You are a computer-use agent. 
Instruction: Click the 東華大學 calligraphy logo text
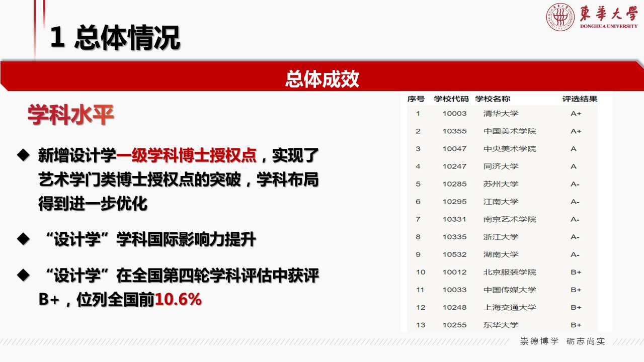[x=608, y=14]
